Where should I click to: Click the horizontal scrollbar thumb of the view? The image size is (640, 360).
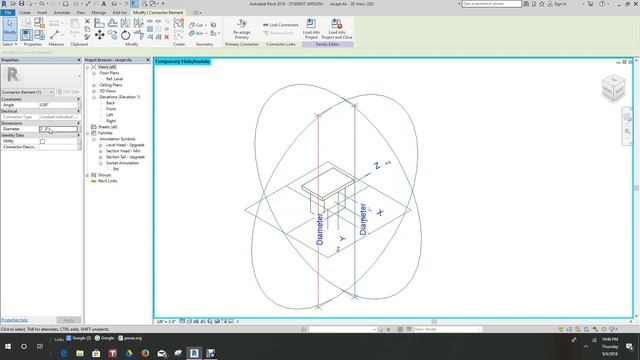434,322
